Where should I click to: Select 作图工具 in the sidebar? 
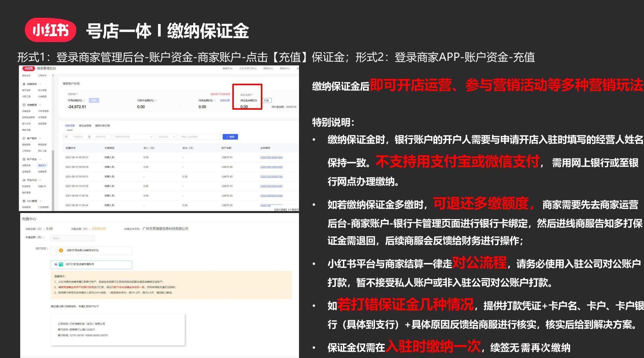coord(26,97)
